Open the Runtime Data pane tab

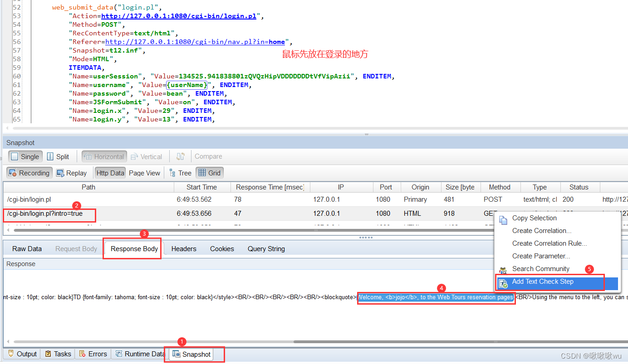coord(140,354)
